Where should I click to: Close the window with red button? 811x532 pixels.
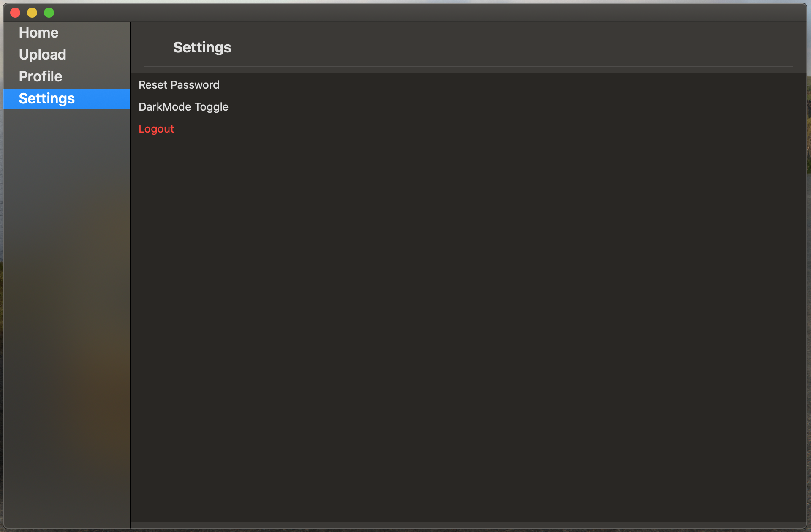[15, 13]
